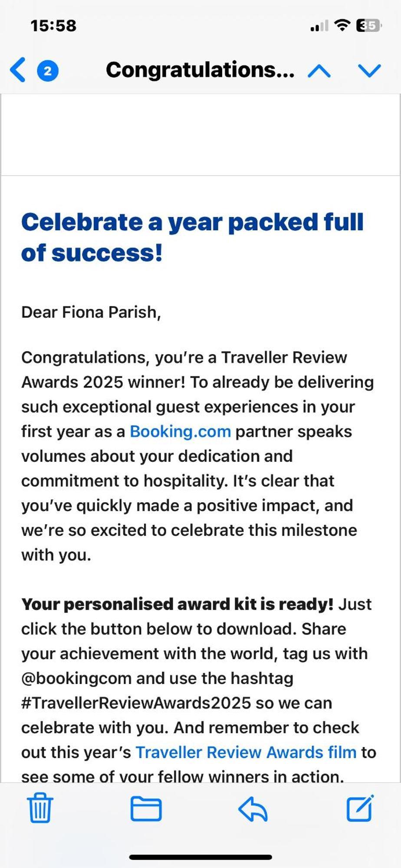
Task: Tap the headline Celebrate a year packed full
Action: [x=192, y=222]
